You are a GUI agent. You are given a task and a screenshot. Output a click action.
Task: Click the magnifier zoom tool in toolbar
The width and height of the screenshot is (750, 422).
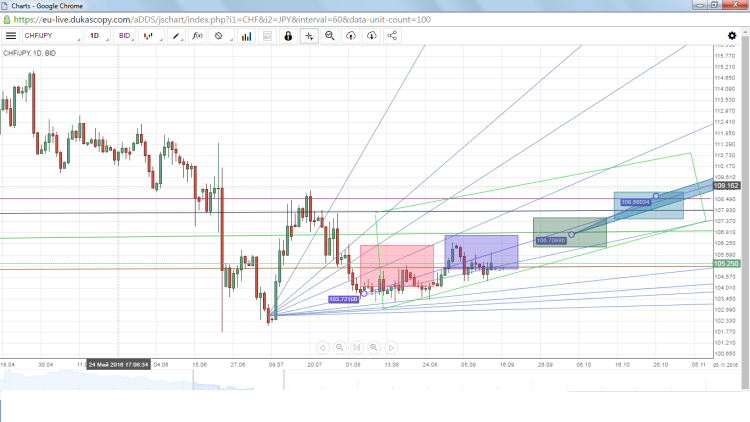coord(329,35)
